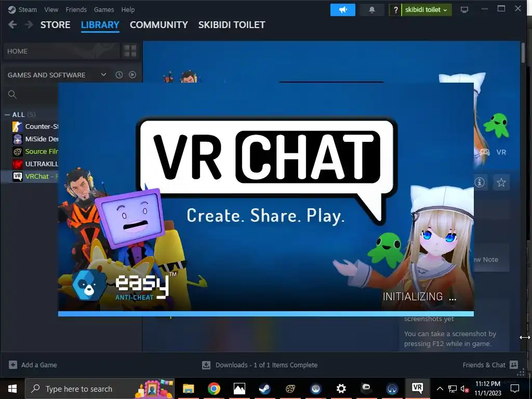Switch to the STORE tab

pyautogui.click(x=55, y=25)
